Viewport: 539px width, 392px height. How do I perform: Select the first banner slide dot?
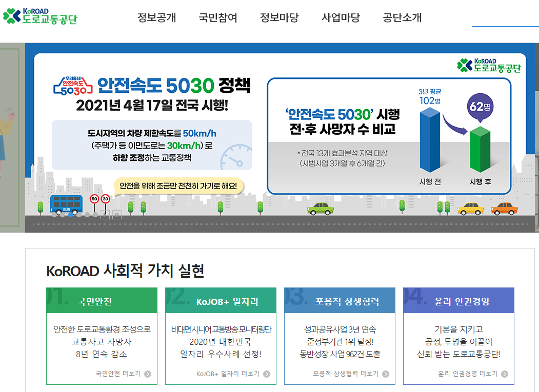tap(54, 215)
